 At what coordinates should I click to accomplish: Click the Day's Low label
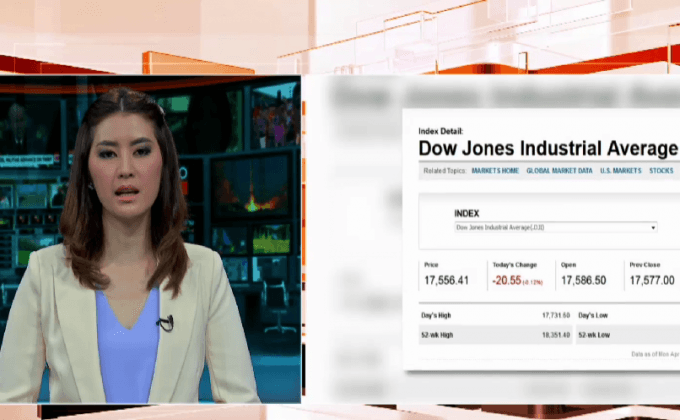[x=594, y=315]
